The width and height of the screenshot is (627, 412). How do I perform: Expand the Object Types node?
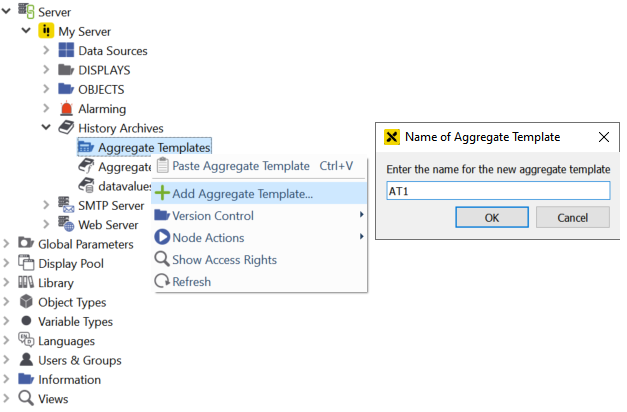click(x=6, y=302)
